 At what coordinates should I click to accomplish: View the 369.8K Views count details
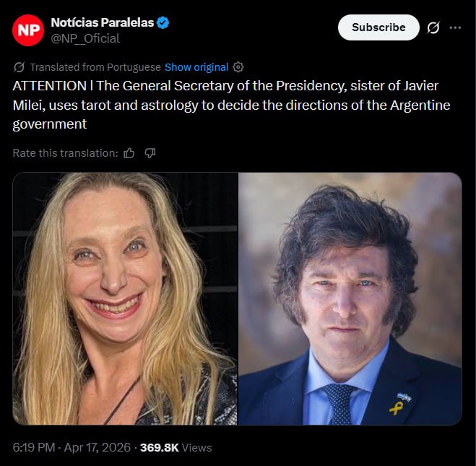point(176,447)
